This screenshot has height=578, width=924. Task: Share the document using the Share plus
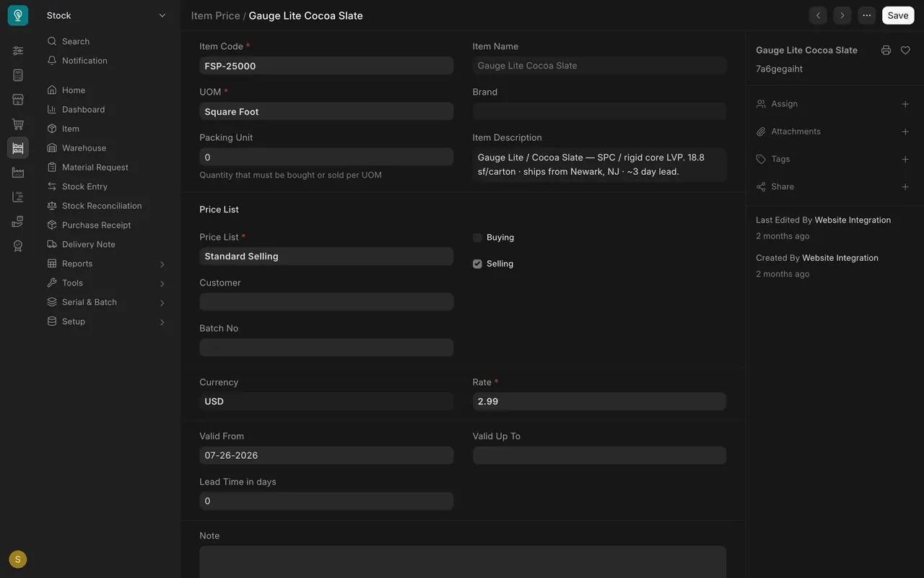tap(905, 186)
